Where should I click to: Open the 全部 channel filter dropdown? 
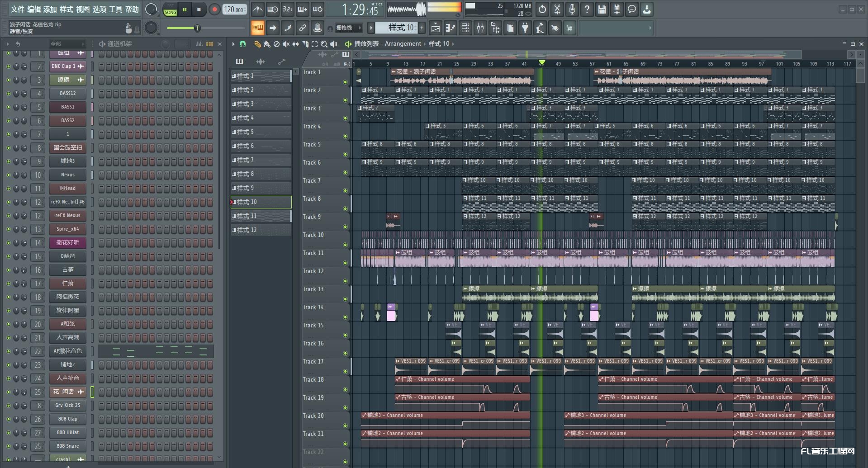point(67,44)
